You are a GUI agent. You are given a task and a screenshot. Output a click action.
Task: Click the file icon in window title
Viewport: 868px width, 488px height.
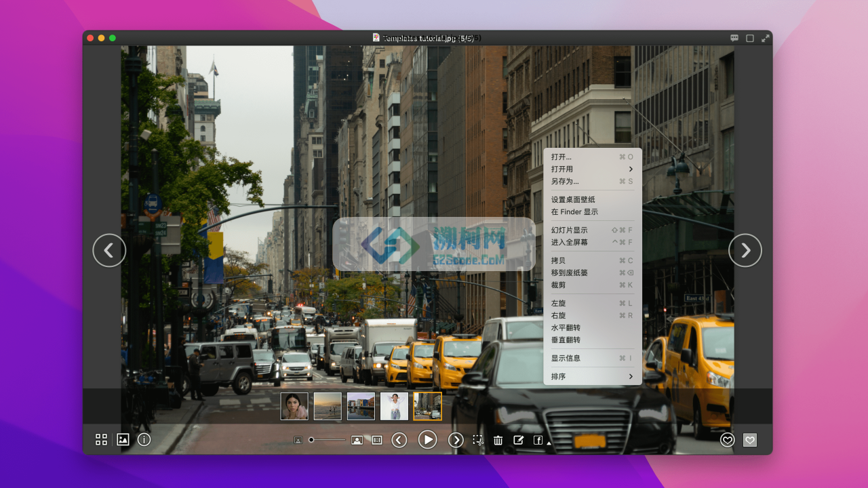[376, 38]
